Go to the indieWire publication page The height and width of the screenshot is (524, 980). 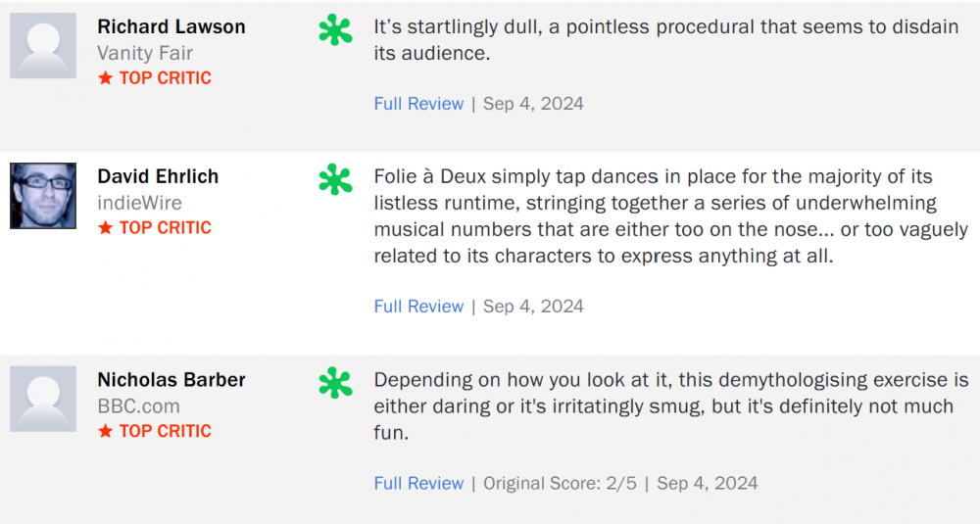point(139,203)
